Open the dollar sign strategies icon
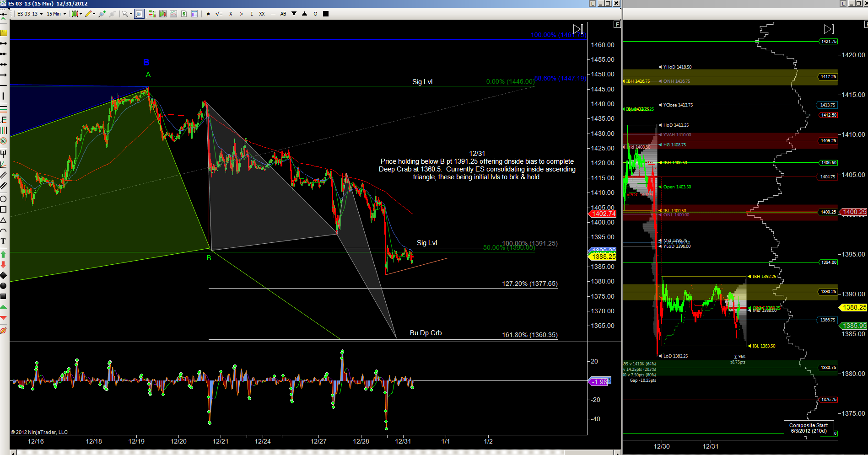The height and width of the screenshot is (455, 868). tap(183, 14)
